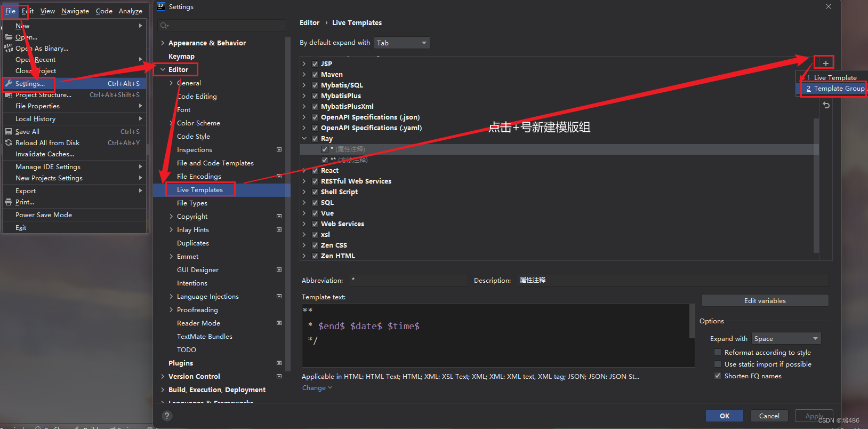
Task: Expand Build, Execution, Deployment node
Action: click(163, 390)
